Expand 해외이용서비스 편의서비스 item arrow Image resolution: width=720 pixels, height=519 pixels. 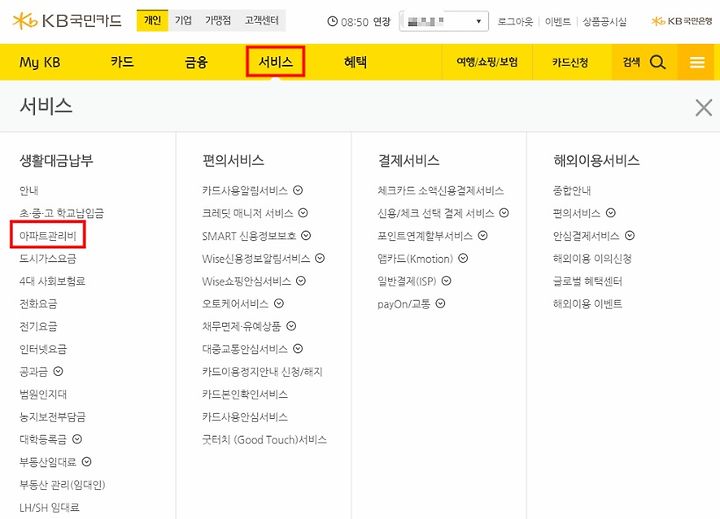611,213
